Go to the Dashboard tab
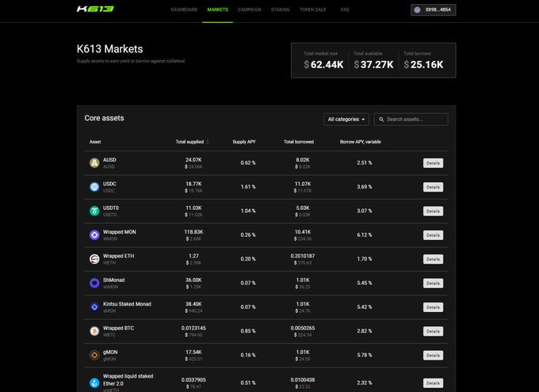The image size is (539, 392). (184, 10)
